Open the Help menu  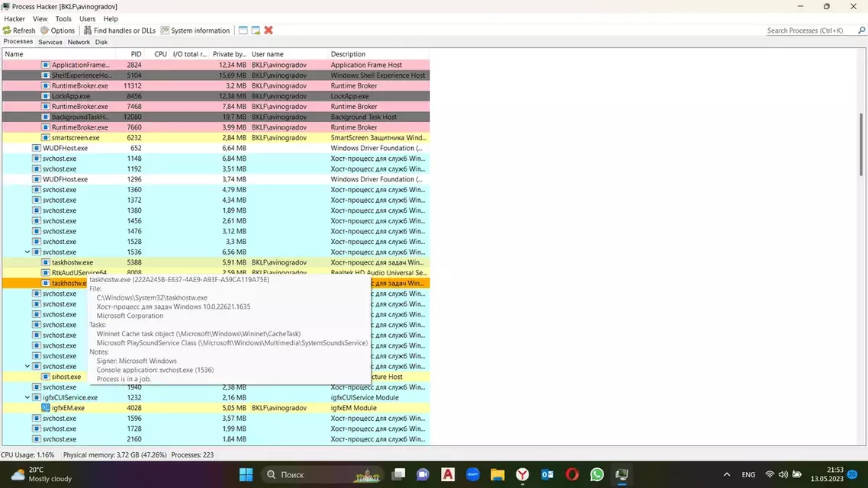pos(111,19)
